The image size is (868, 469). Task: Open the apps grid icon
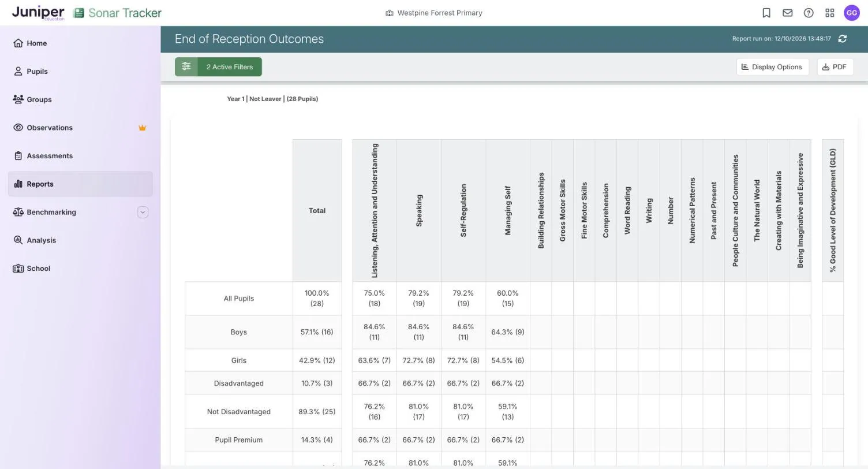point(830,13)
